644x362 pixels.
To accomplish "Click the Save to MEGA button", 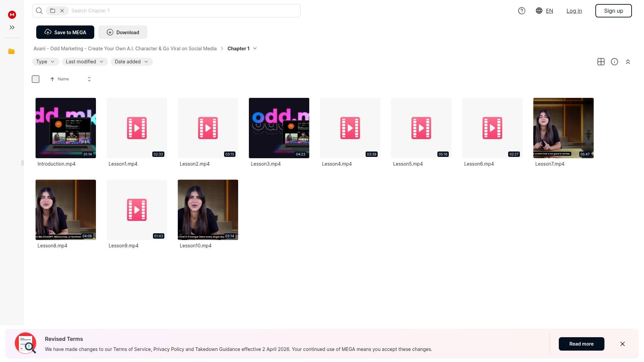I will coord(65,32).
